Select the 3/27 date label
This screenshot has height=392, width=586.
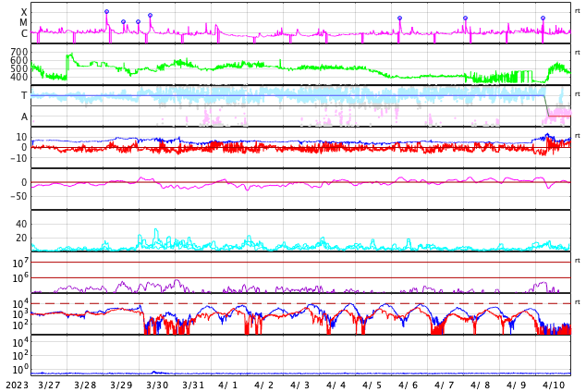49,385
